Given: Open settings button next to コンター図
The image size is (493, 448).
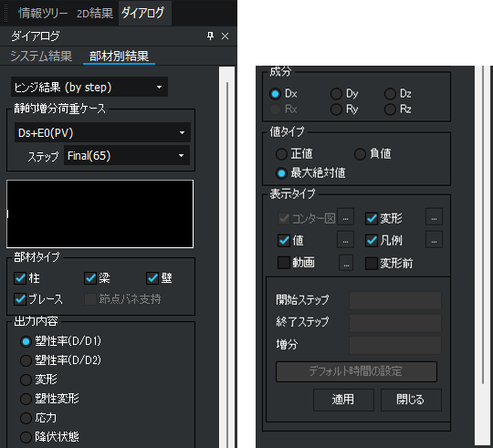Looking at the screenshot, I should point(345,216).
